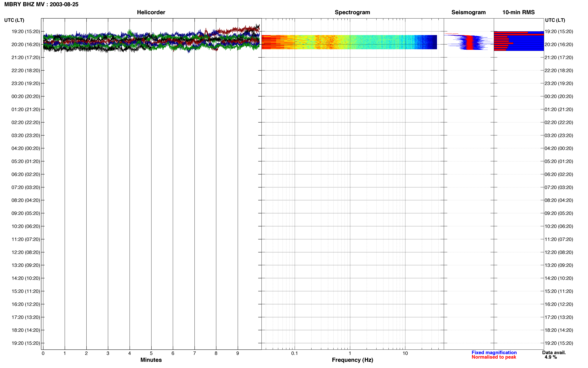Click the '0' tick on the minutes axis
This screenshot has height=368, width=588.
pos(43,353)
